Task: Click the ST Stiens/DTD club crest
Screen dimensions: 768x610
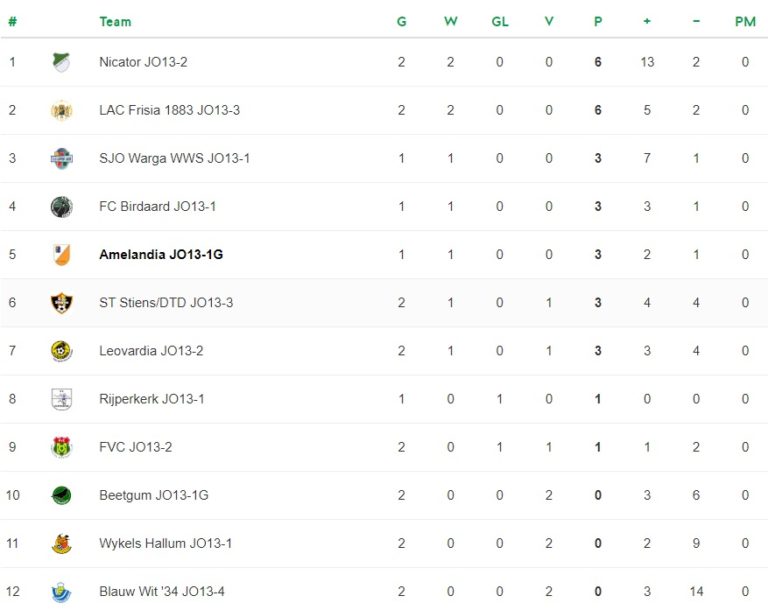Action: (x=61, y=302)
